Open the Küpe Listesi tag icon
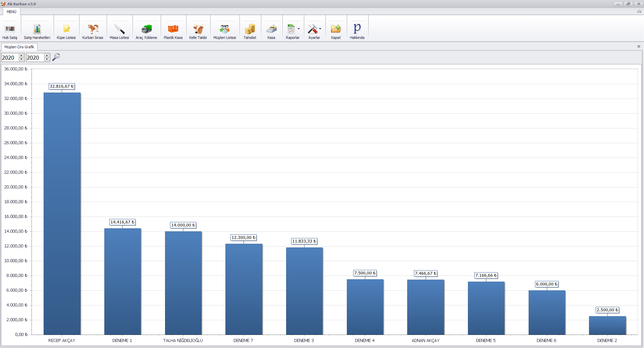Viewport: 644px width, 348px height. click(66, 29)
